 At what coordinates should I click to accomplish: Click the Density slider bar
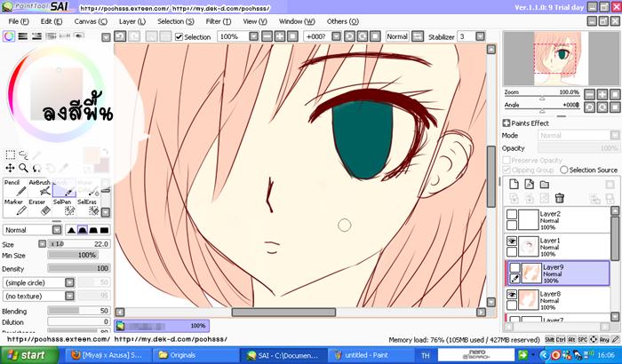(78, 268)
